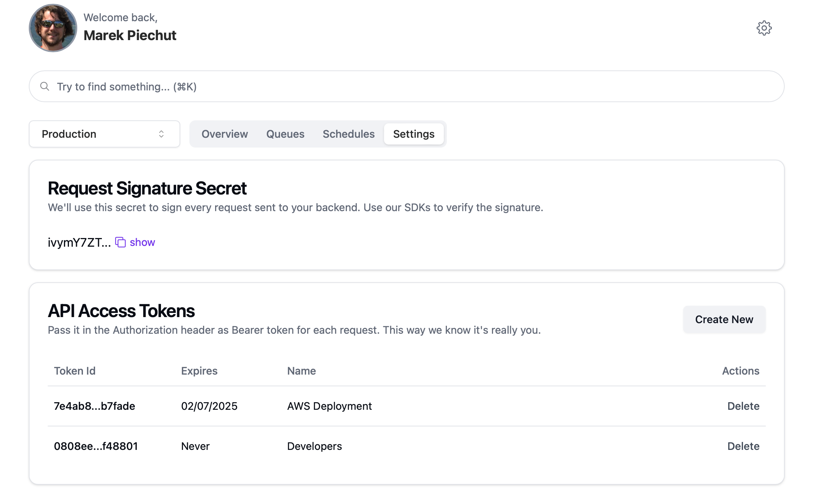Open the settings gear menu
Screen dimensions: 815x504
point(764,28)
